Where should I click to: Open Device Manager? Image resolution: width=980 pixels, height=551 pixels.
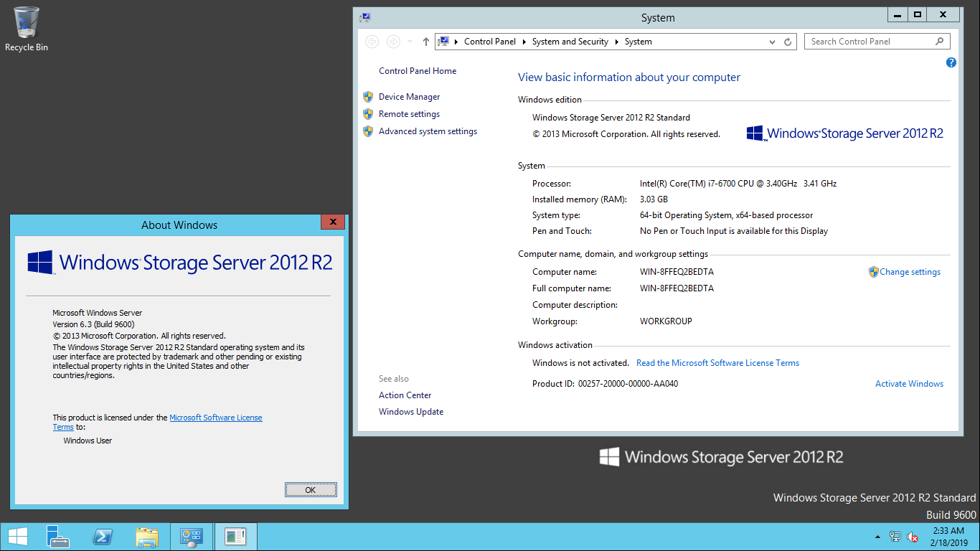(410, 97)
